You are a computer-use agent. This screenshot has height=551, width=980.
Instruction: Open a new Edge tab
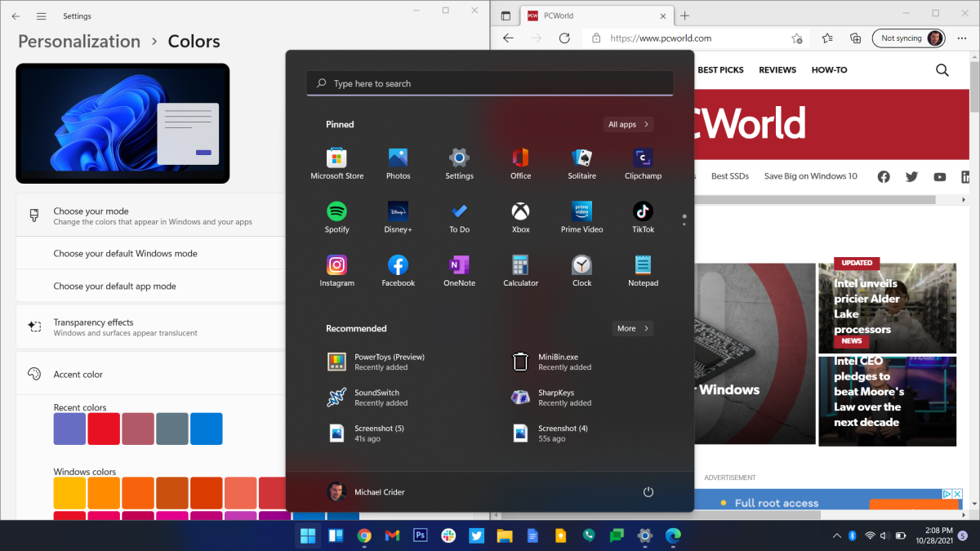(x=685, y=16)
